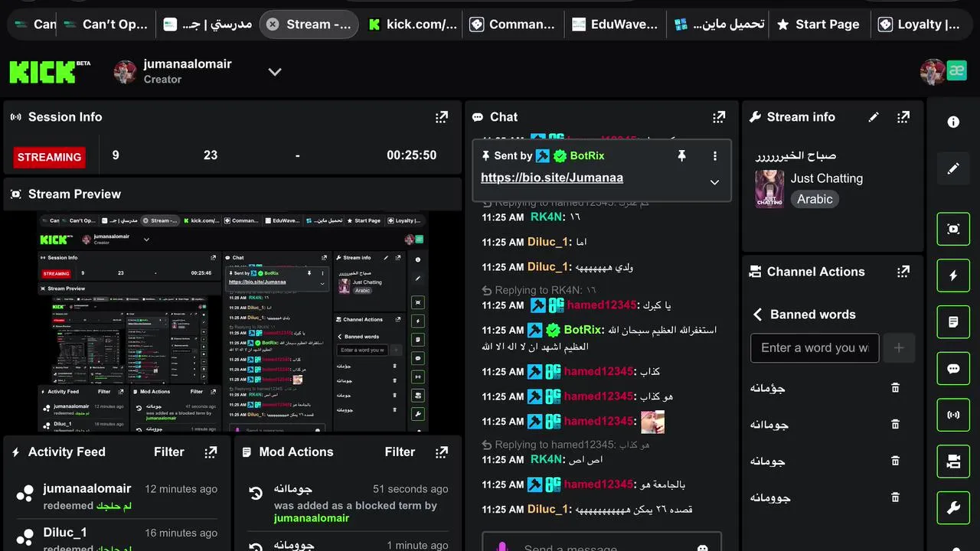Click BotRix username in the استغفرالله message

(583, 330)
